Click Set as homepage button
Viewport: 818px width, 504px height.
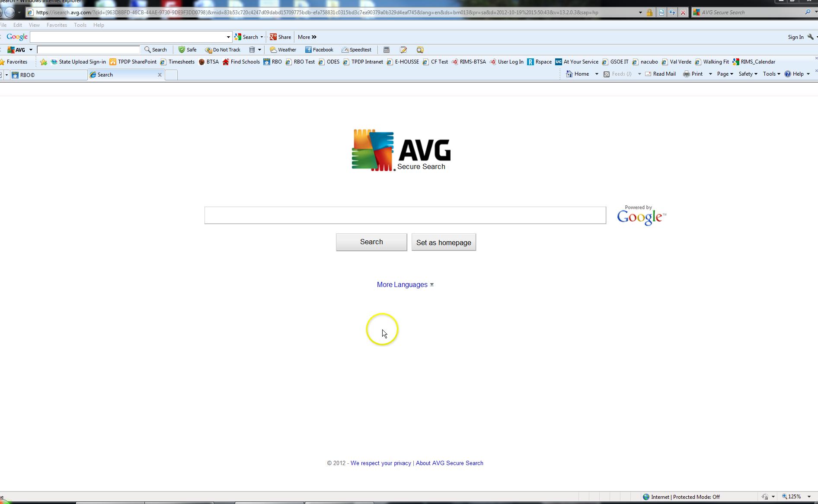(444, 242)
